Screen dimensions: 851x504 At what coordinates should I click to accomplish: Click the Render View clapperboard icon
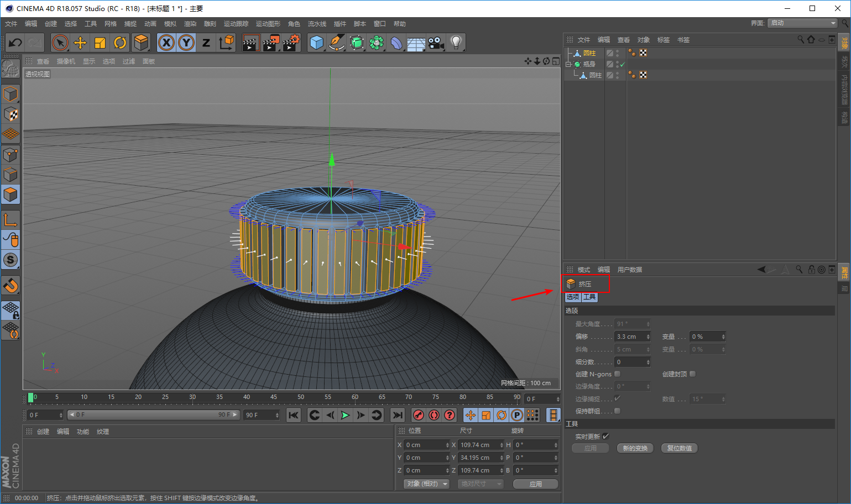250,43
